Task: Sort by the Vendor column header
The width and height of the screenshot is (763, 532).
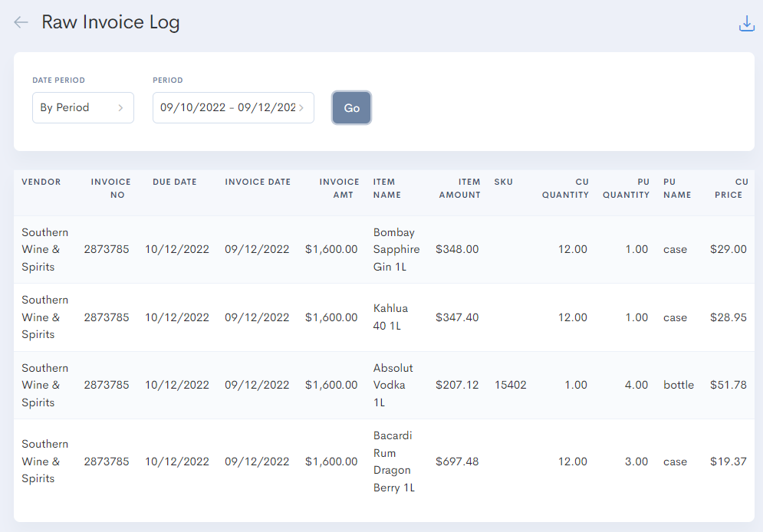Action: (x=41, y=182)
